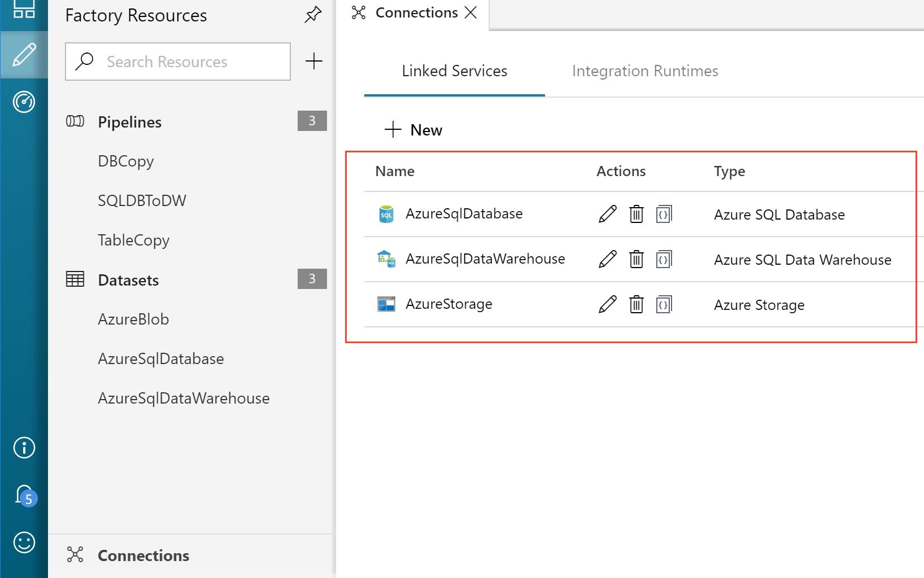Open the TableCopy pipeline
The width and height of the screenshot is (924, 578).
click(x=134, y=240)
